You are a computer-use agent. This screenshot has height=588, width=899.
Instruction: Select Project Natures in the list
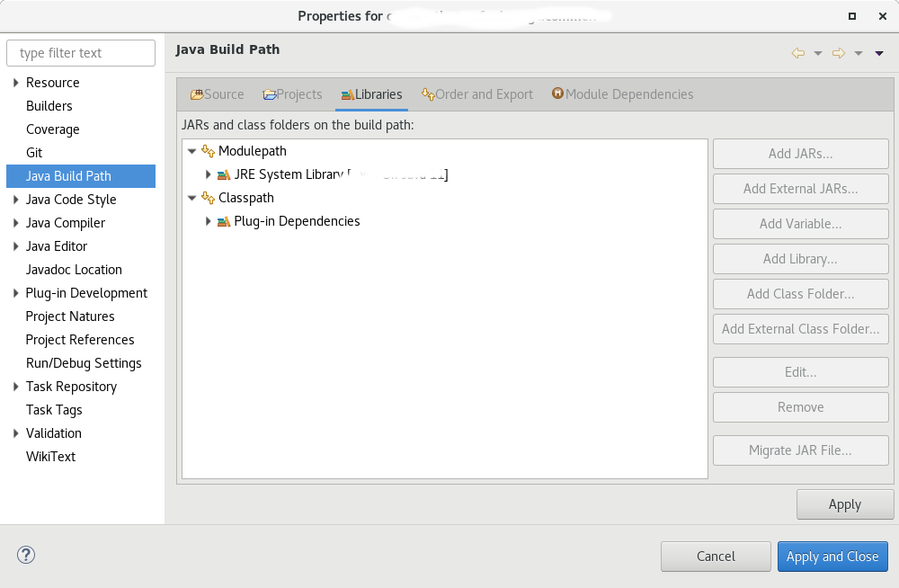70,316
